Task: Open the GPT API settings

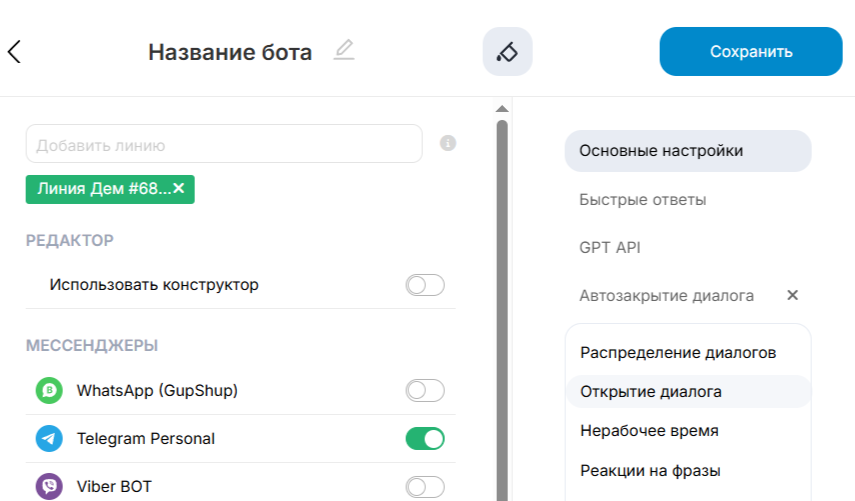Action: click(609, 247)
